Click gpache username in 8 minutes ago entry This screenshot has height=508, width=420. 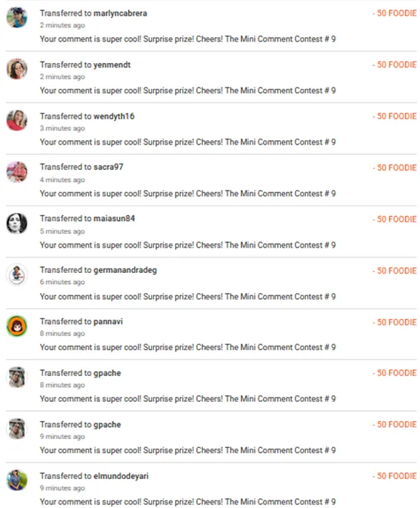pos(107,373)
